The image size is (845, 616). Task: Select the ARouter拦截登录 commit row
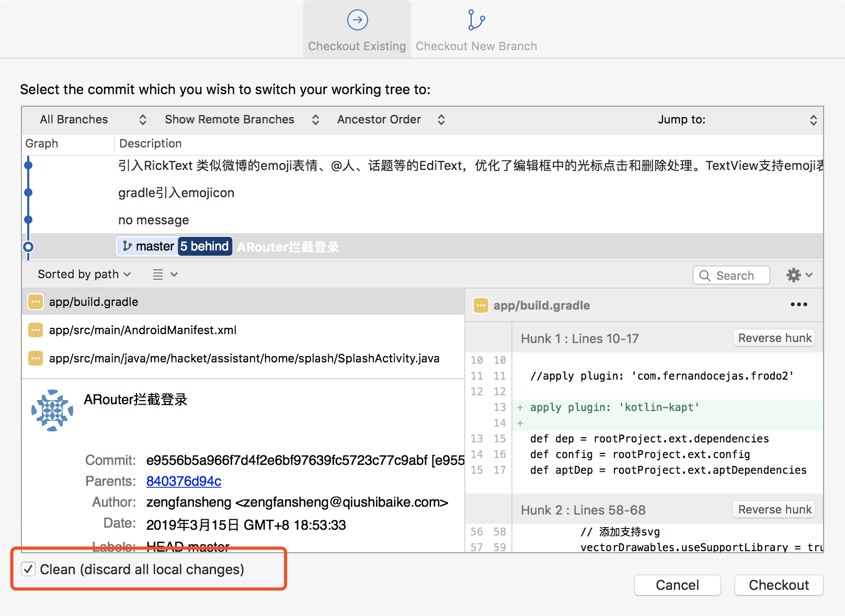(x=422, y=246)
